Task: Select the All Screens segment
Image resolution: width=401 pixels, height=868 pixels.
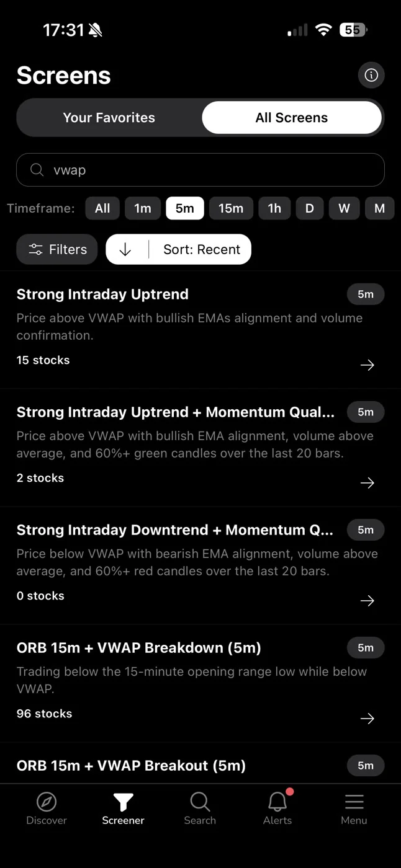Action: [292, 118]
